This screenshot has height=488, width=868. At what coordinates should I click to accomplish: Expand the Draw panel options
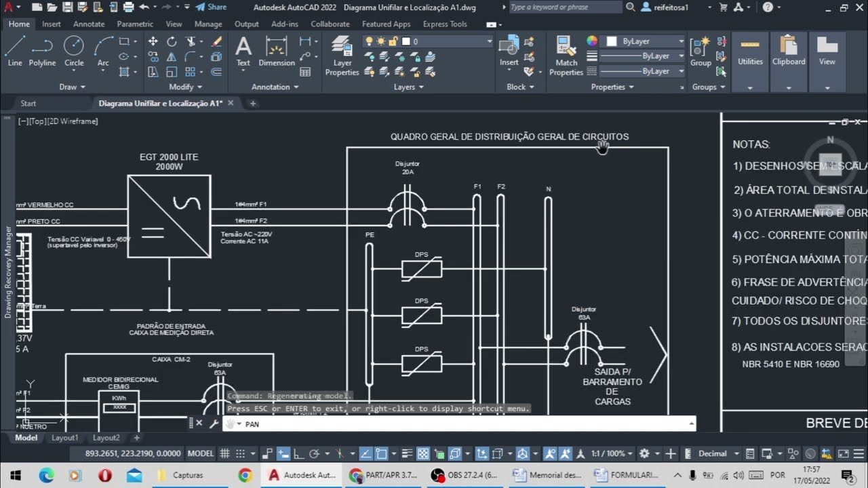click(x=73, y=87)
